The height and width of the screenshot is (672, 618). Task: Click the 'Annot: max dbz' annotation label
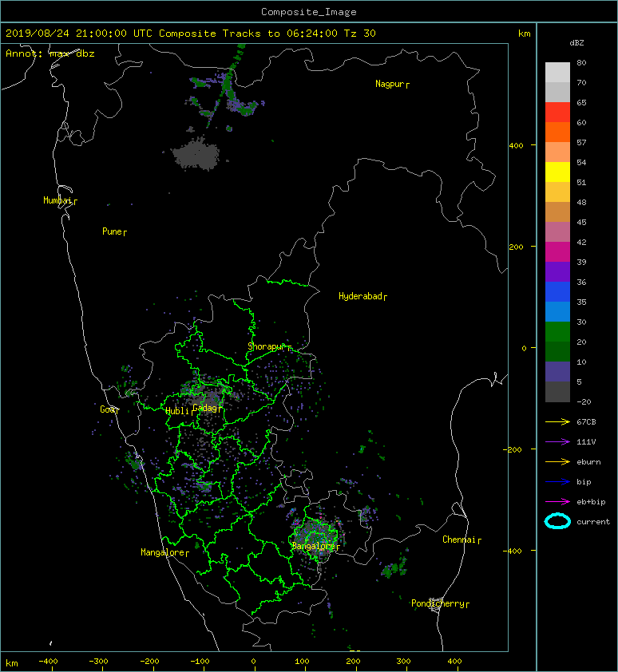[x=50, y=53]
